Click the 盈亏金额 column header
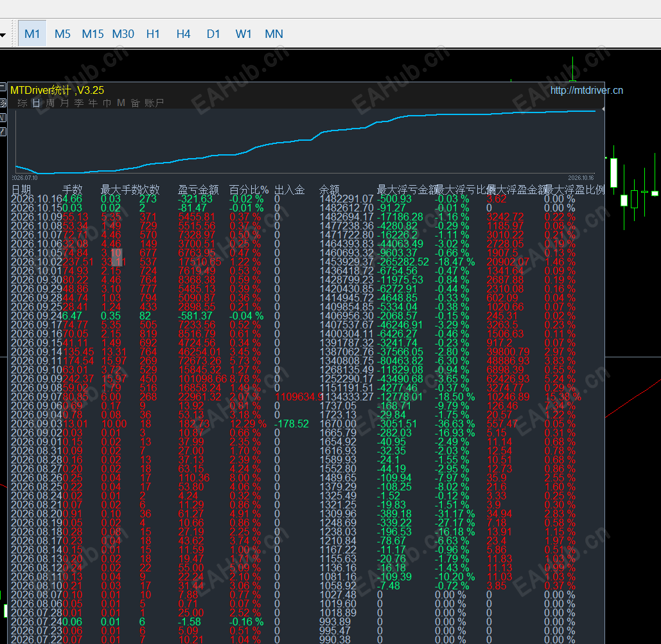661x644 pixels. click(x=198, y=190)
